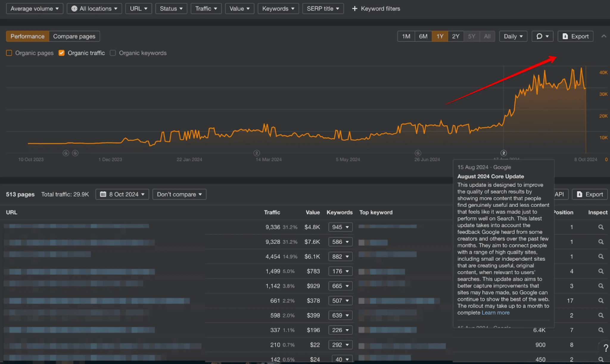Open the help question mark bubble

point(605,347)
